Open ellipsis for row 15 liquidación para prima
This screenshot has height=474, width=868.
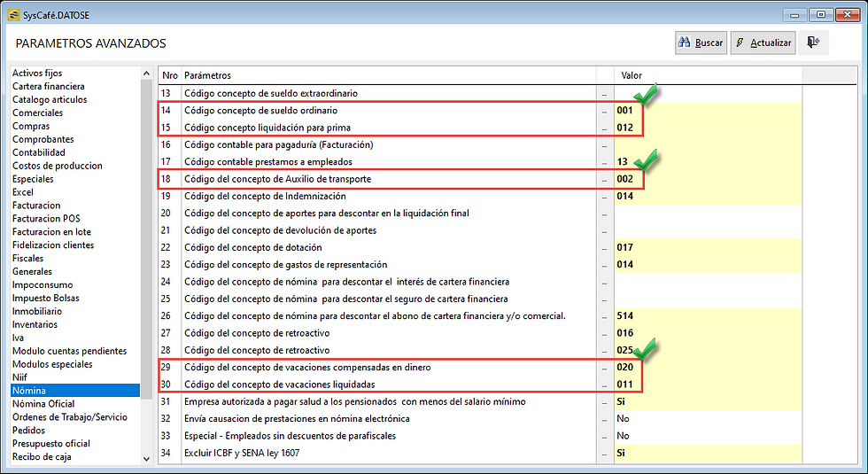(605, 128)
